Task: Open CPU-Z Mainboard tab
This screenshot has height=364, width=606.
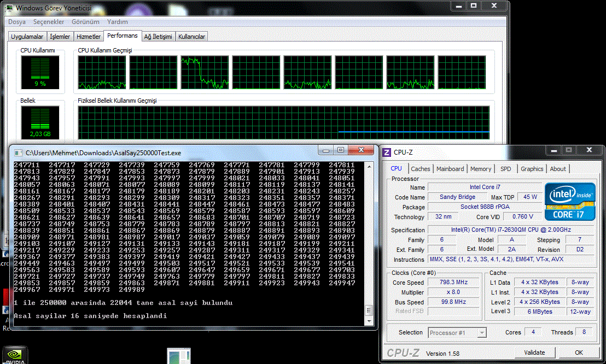Action: (450, 169)
